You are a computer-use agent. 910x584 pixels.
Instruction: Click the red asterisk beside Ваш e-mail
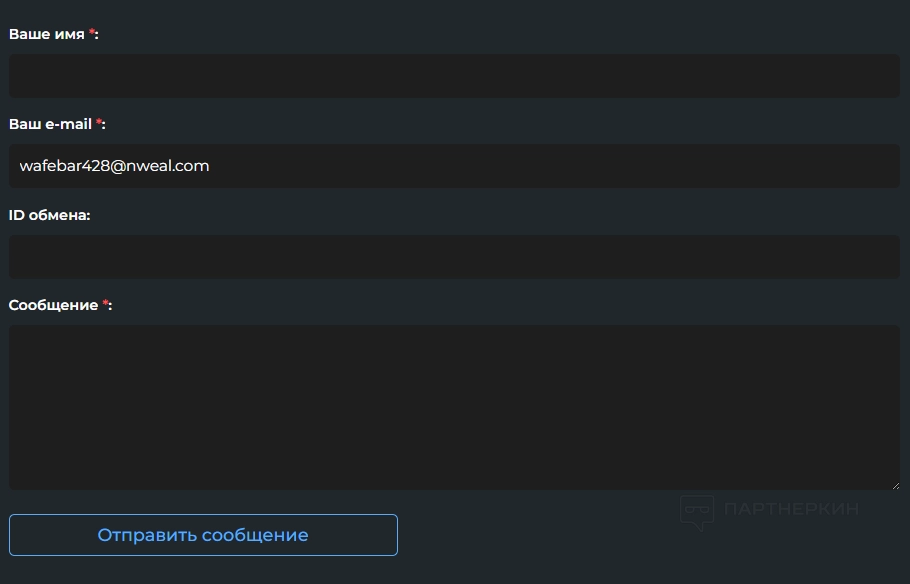99,123
